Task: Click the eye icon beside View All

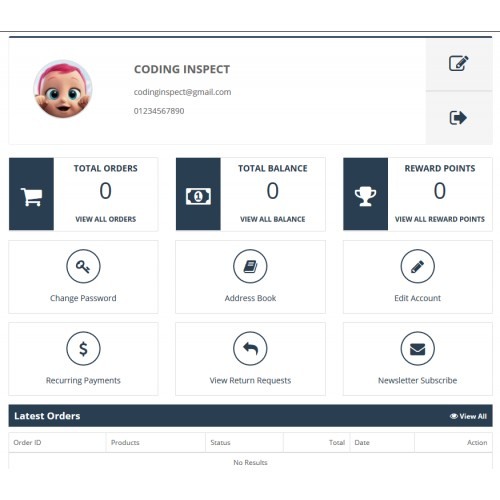Action: (x=453, y=416)
